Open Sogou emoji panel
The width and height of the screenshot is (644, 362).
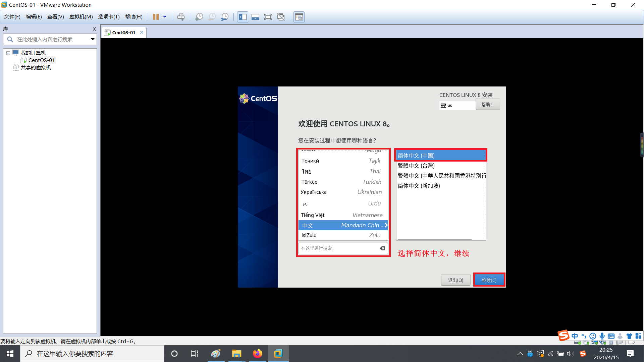coord(593,336)
